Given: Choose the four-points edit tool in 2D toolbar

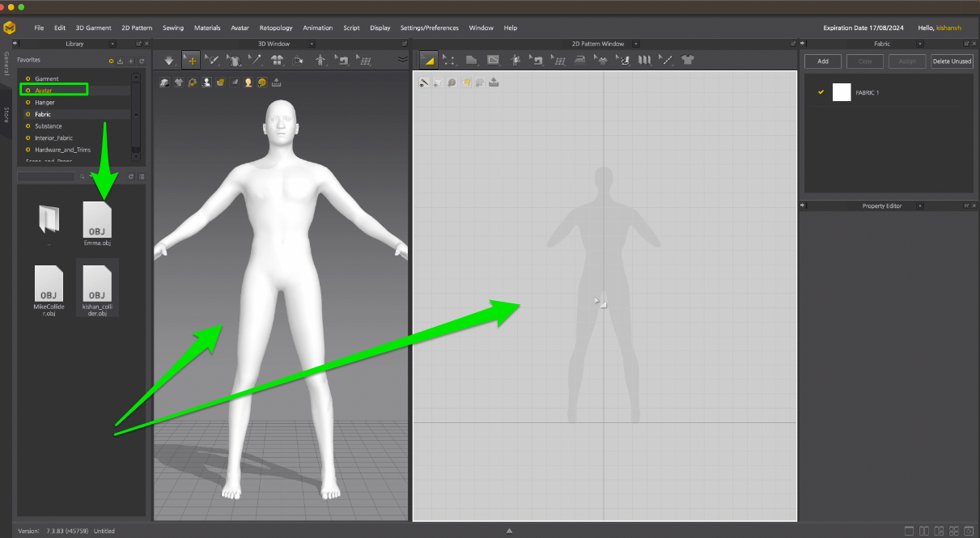Looking at the screenshot, I should [449, 60].
